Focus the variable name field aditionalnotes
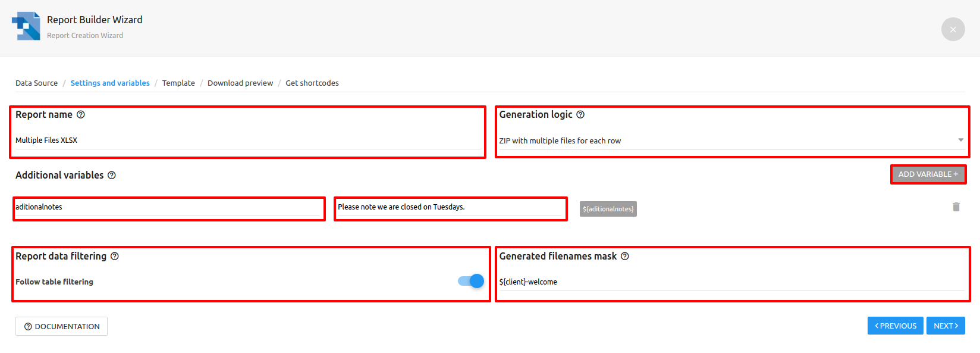The width and height of the screenshot is (980, 353). point(169,207)
